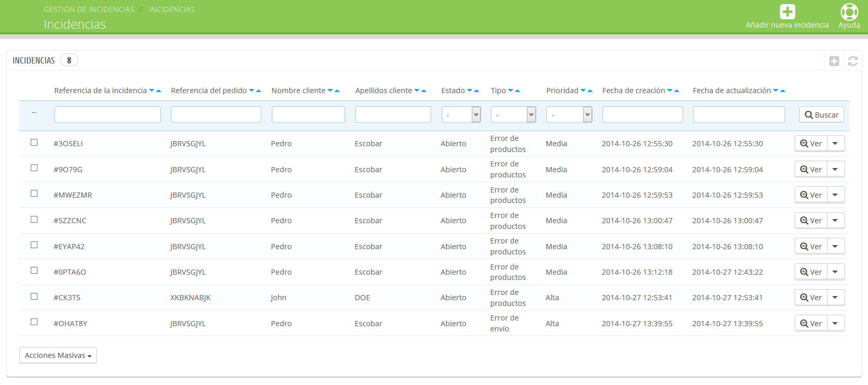The width and height of the screenshot is (868, 385).
Task: Sort Prioridad column descending
Action: 583,91
